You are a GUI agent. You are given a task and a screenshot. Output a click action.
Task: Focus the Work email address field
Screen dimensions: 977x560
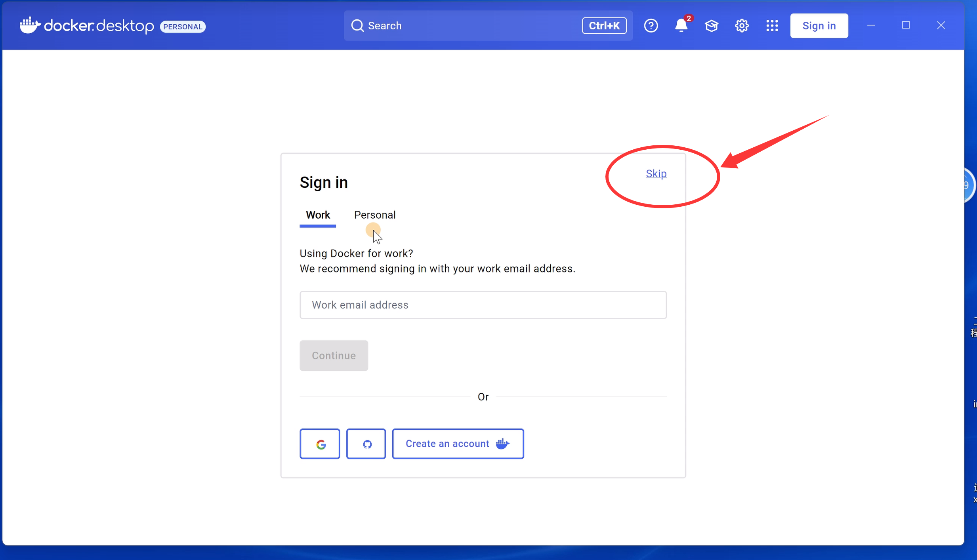pyautogui.click(x=483, y=305)
